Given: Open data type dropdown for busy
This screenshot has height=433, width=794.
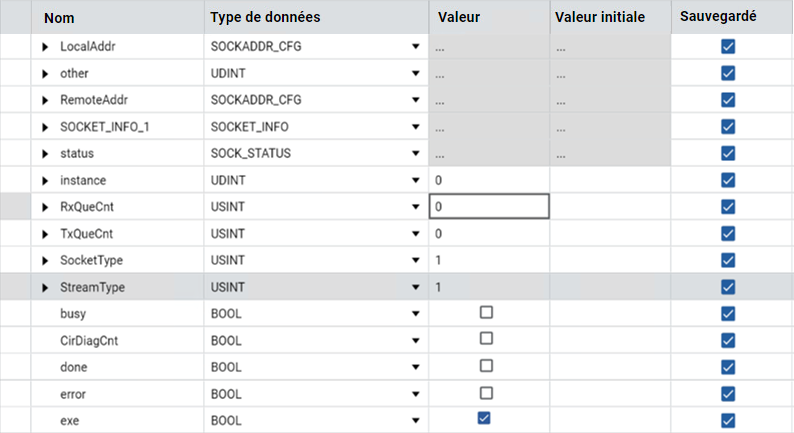Looking at the screenshot, I should pos(416,313).
